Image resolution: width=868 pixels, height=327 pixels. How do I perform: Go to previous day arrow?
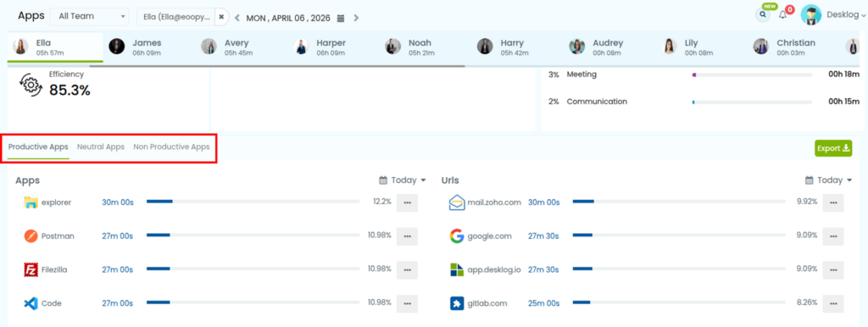coord(237,19)
